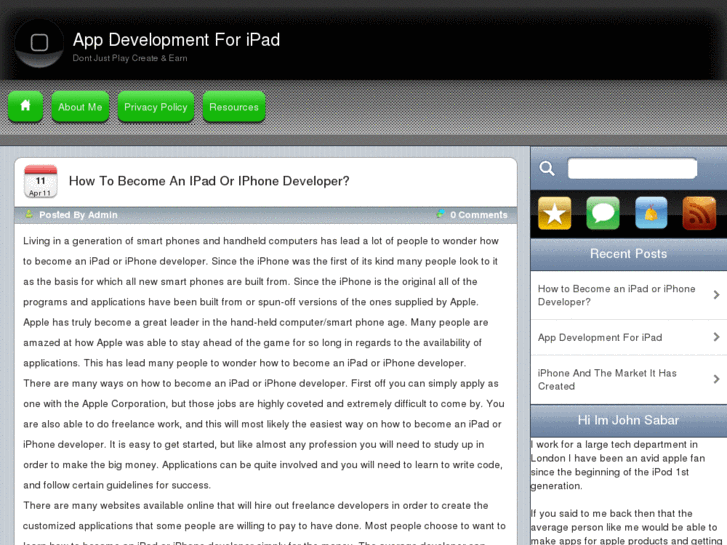Viewport: 727px width, 545px height.
Task: Click the Recent Posts sidebar heading
Action: pos(628,254)
